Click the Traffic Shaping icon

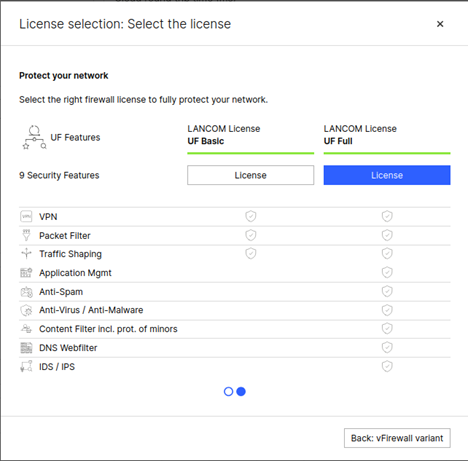(26, 254)
